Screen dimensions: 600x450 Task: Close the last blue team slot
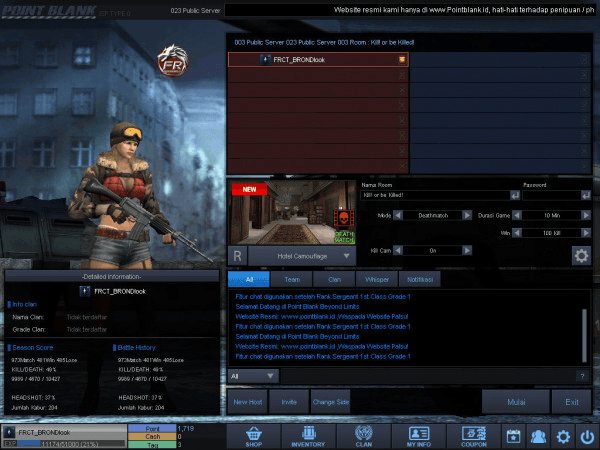tap(584, 166)
